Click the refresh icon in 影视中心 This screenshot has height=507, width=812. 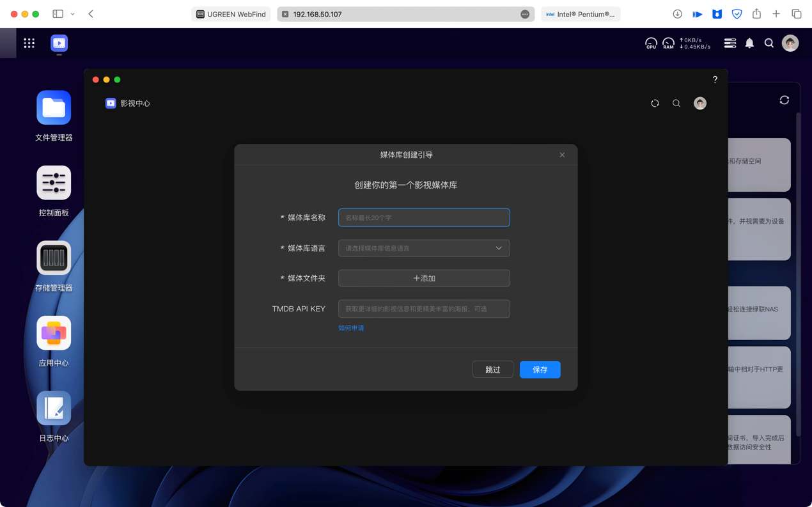tap(655, 103)
